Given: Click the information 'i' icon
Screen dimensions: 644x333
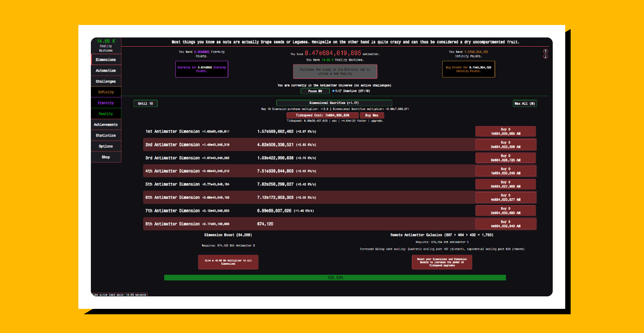Looking at the screenshot, I should point(545,57).
